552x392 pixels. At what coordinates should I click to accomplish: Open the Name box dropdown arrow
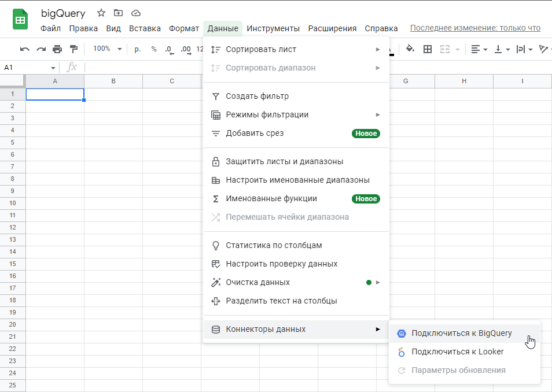[x=53, y=68]
